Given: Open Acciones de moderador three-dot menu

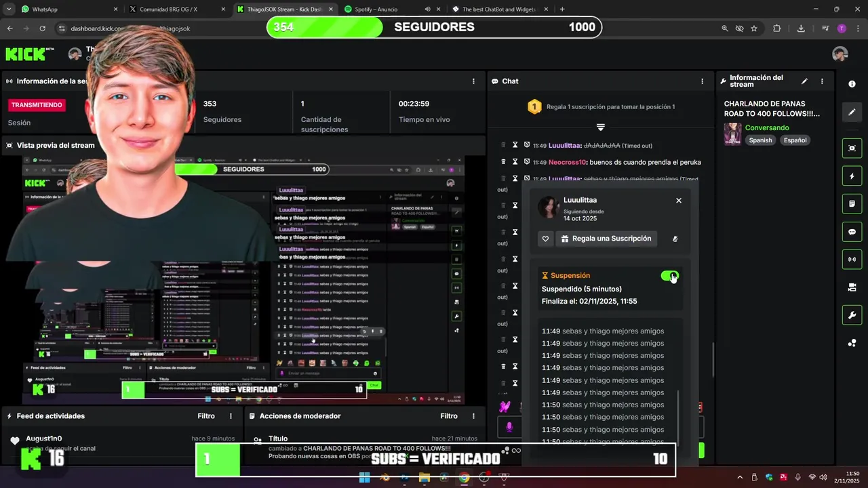Looking at the screenshot, I should tap(473, 416).
